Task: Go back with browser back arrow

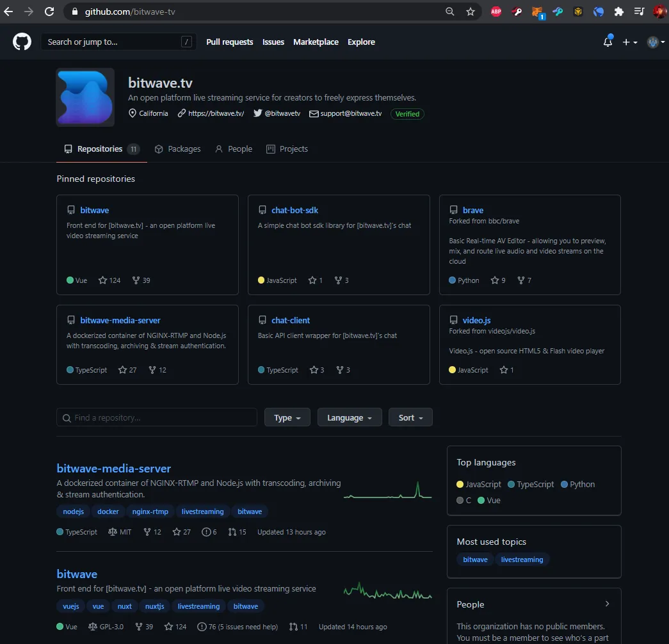Action: click(x=8, y=12)
